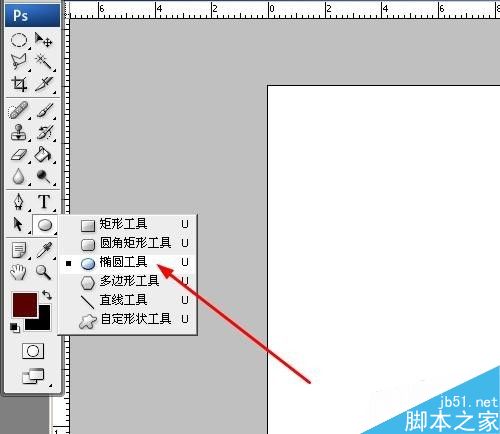
Task: Toggle Quick Mask mode
Action: click(x=33, y=351)
